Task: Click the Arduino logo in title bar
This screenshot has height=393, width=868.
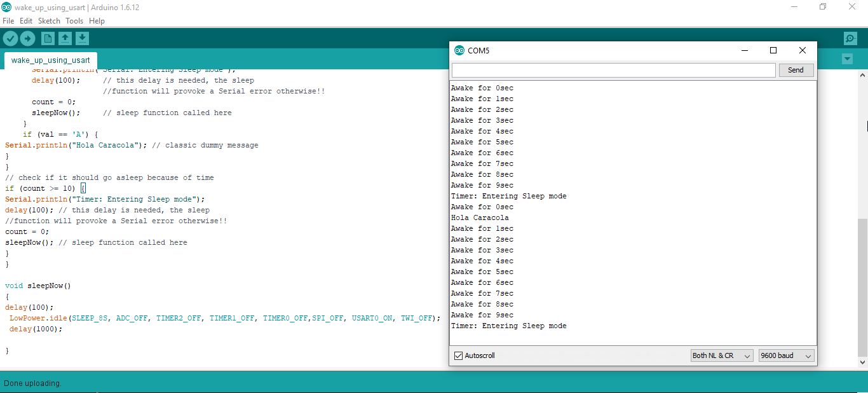Action: [x=6, y=7]
